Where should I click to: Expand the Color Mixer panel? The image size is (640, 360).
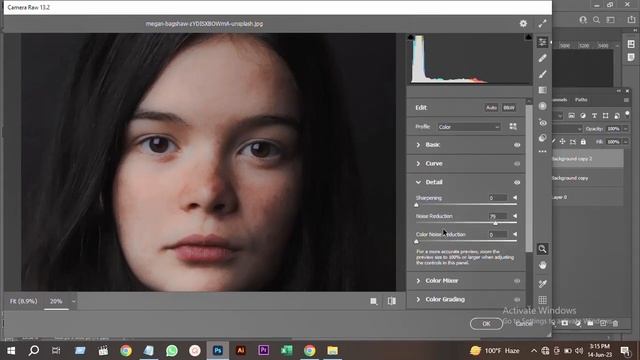click(418, 281)
